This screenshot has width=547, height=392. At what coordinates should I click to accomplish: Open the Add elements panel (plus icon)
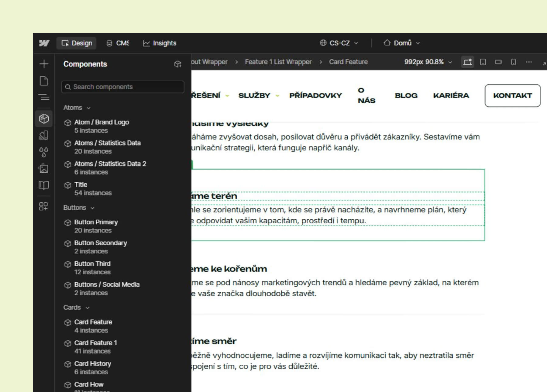click(44, 64)
